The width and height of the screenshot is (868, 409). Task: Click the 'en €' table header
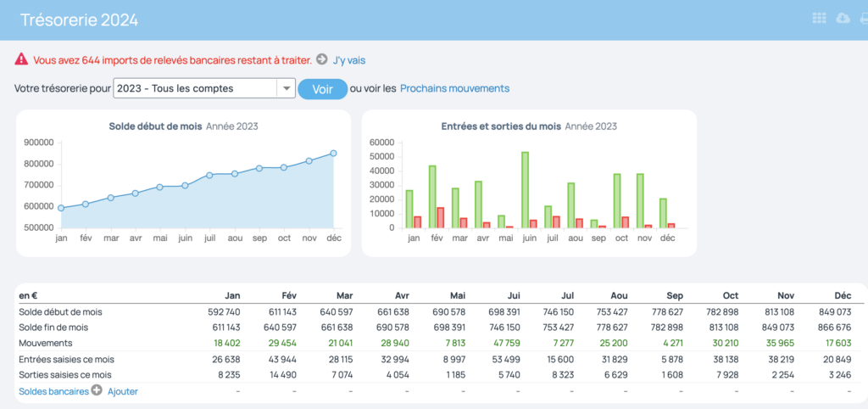(28, 295)
